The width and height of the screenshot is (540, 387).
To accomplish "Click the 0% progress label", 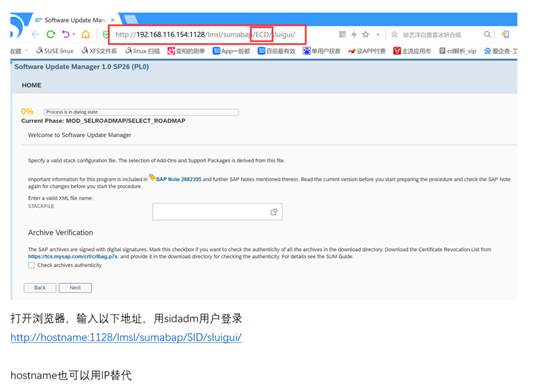I will click(27, 111).
